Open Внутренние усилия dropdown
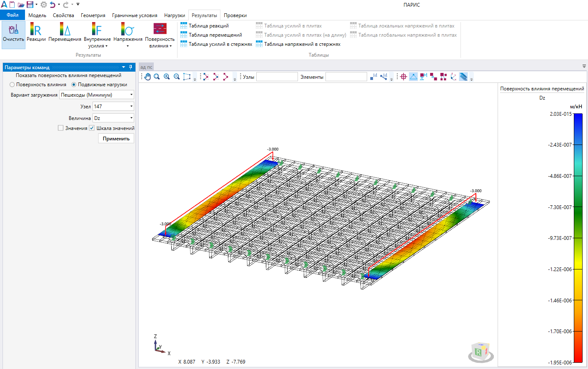Image resolution: width=588 pixels, height=369 pixels. coord(97,35)
